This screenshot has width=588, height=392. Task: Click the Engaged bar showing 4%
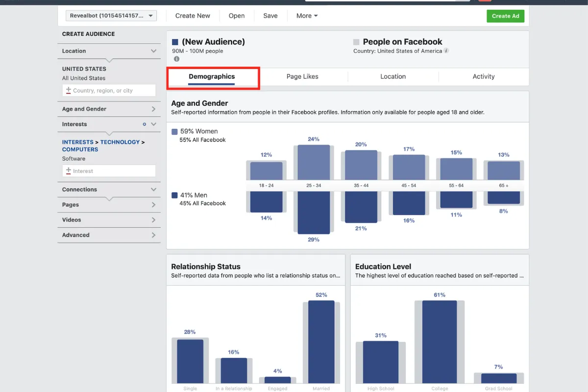277,380
